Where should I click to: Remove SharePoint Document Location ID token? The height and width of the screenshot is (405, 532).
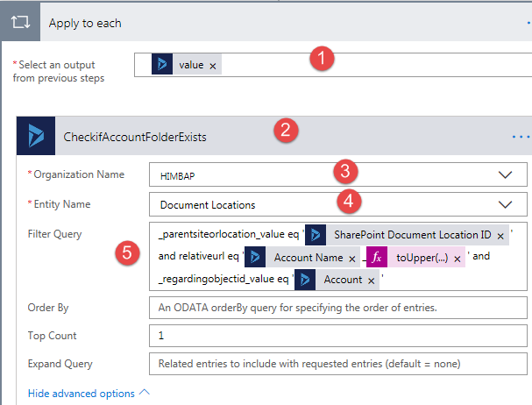(500, 236)
